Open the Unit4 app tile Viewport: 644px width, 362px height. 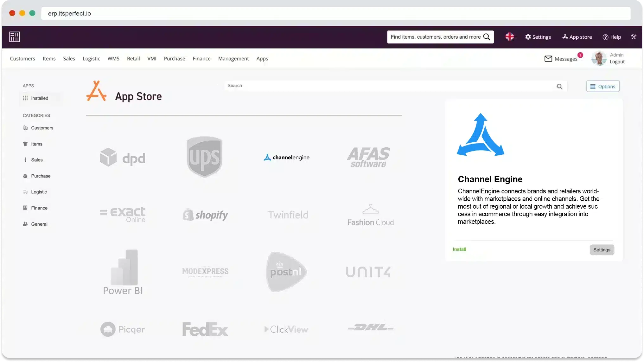[368, 272]
